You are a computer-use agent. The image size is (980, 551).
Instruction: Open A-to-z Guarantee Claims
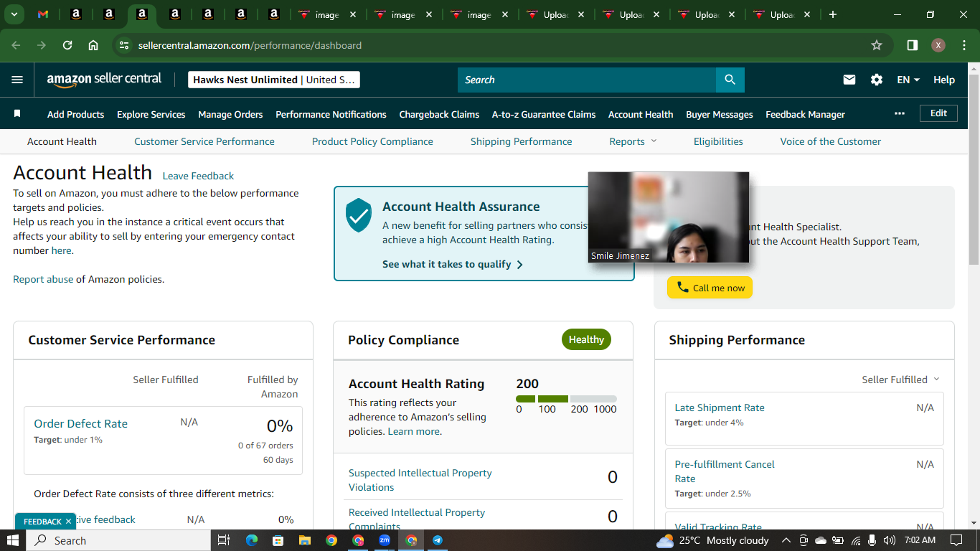(x=544, y=114)
